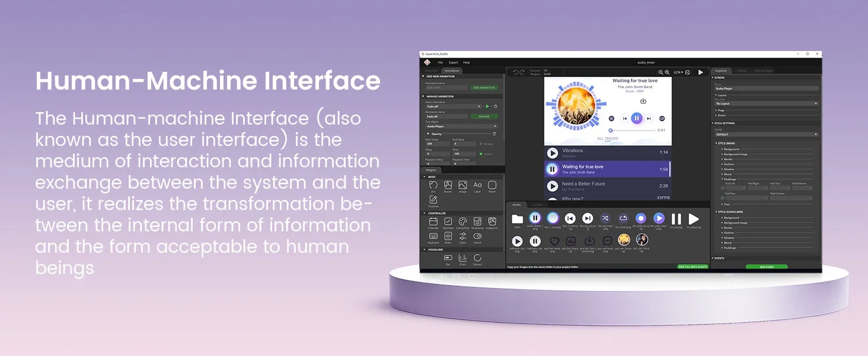Click the song progress slider in preview

[632, 130]
